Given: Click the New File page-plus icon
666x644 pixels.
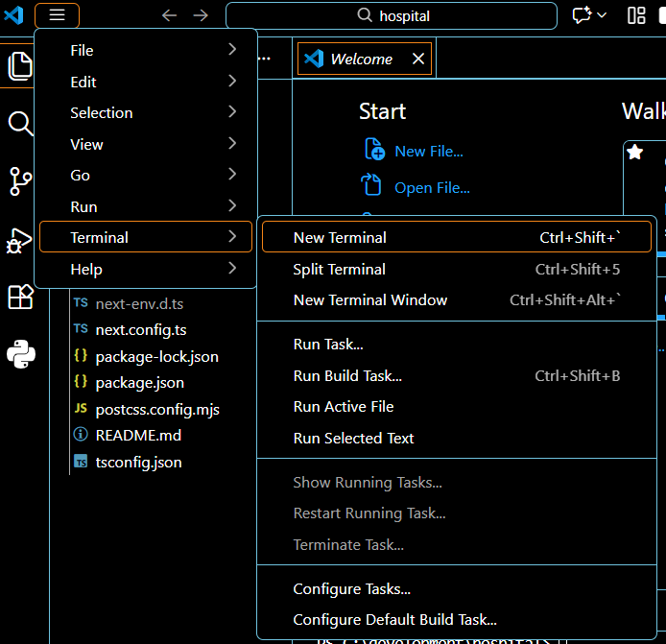Looking at the screenshot, I should tap(374, 149).
